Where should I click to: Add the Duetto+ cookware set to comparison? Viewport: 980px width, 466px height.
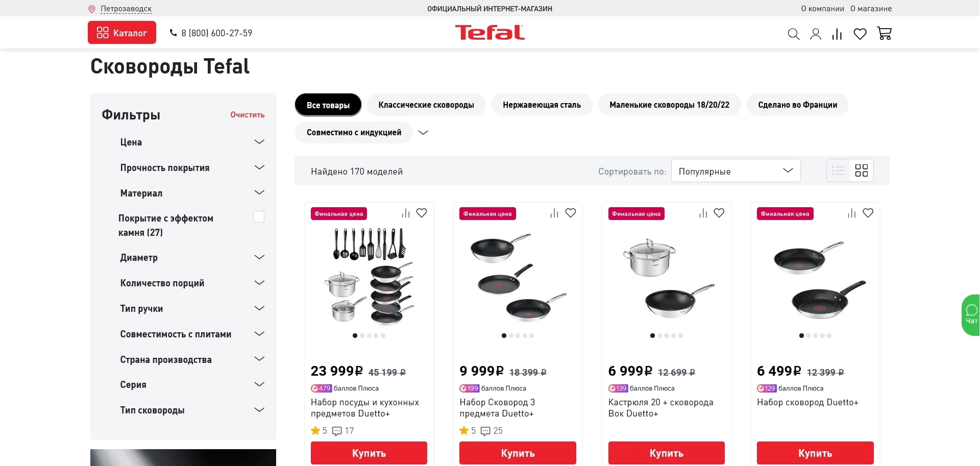(405, 213)
